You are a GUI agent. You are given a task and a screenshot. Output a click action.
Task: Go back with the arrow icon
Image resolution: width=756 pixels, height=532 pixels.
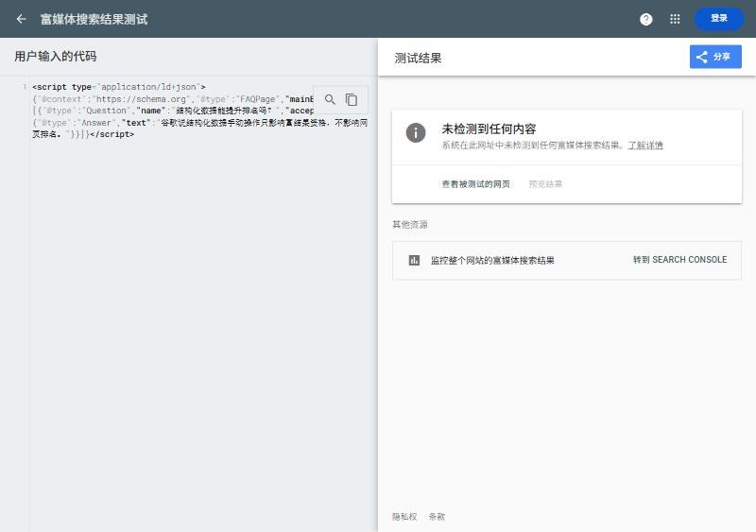21,19
